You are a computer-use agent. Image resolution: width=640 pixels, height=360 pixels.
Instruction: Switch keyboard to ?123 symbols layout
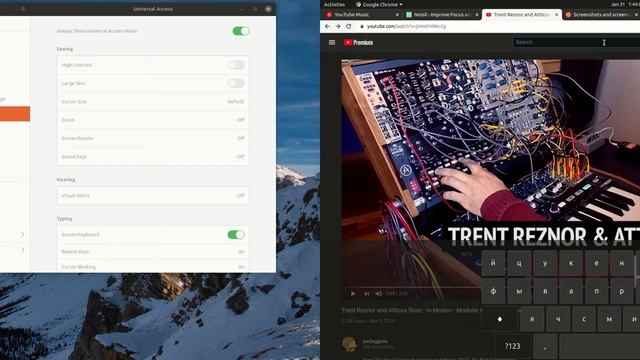tap(512, 346)
